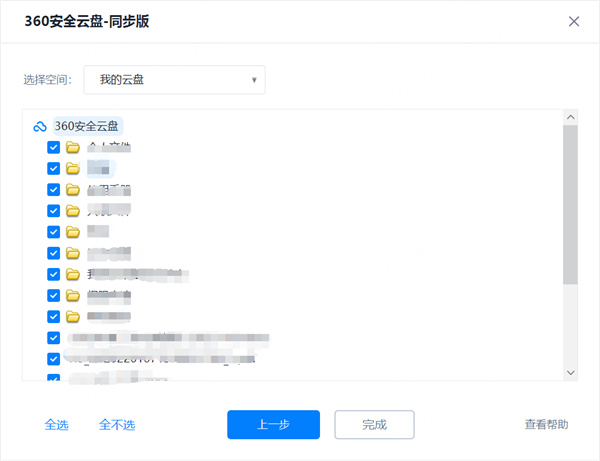The image size is (600, 461).
Task: Toggle the first file row checkbox below the folders
Action: click(x=54, y=338)
